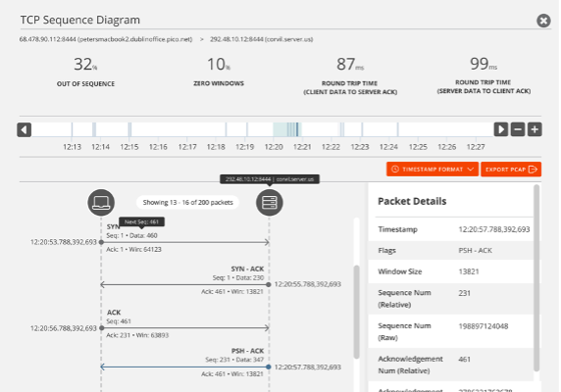
Task: Select the highlighted PSH - ACK packet arrow
Action: point(185,367)
